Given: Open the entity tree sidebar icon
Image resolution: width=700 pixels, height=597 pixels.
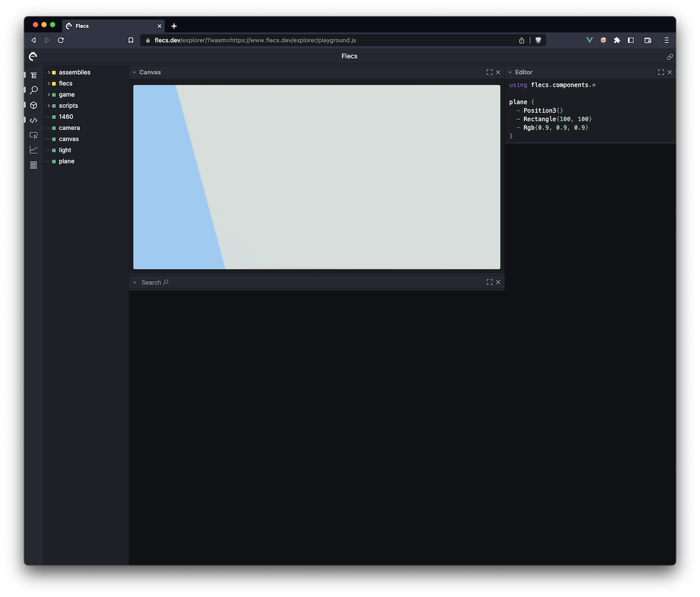Looking at the screenshot, I should click(x=33, y=75).
